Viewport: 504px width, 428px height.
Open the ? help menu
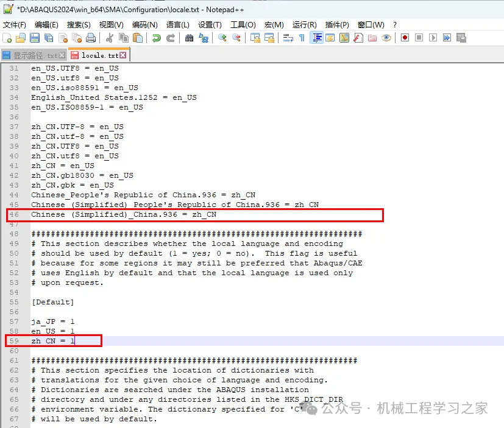pos(395,25)
